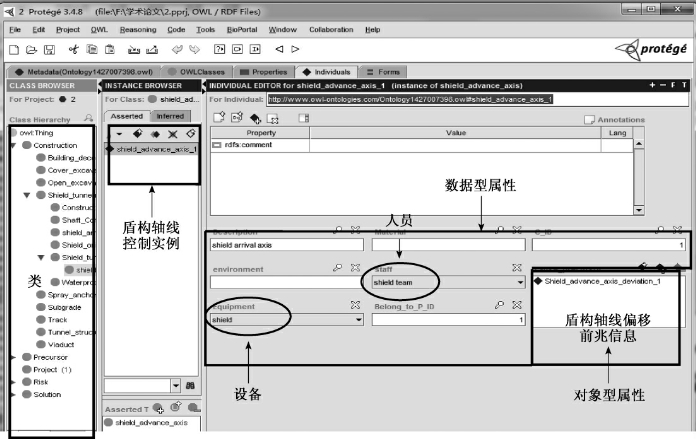
Task: Click the Add asserted type icon
Action: (158, 407)
